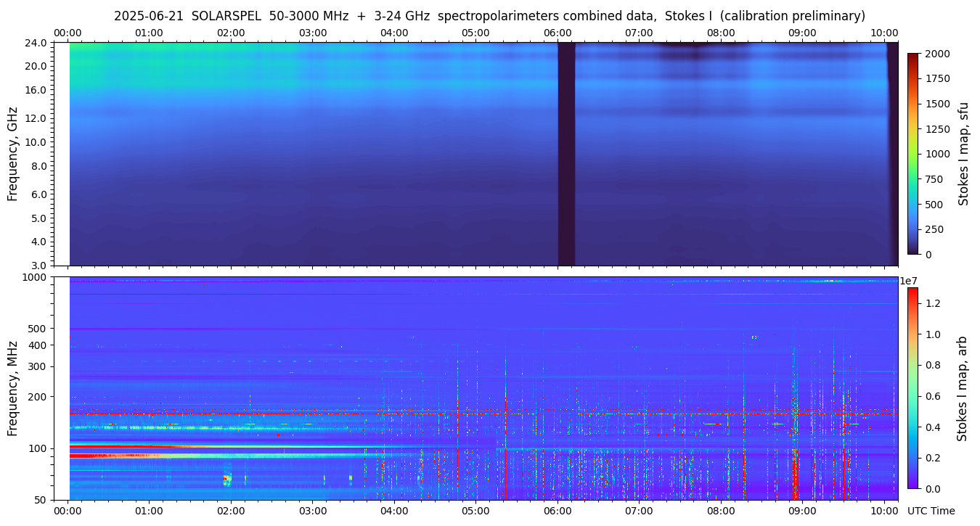The image size is (980, 526).
Task: Select the 'Frequency, GHz' y-axis label
Action: click(12, 154)
